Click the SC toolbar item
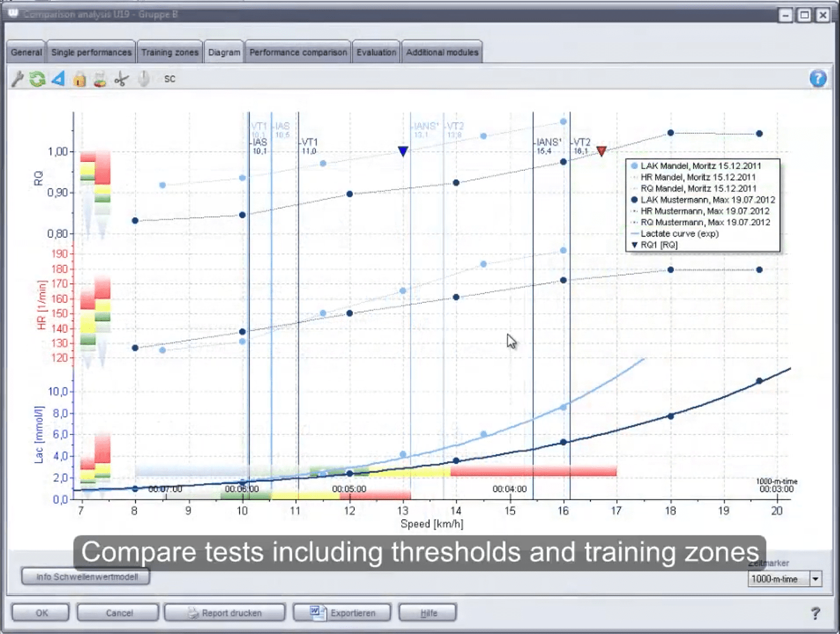 pos(170,79)
